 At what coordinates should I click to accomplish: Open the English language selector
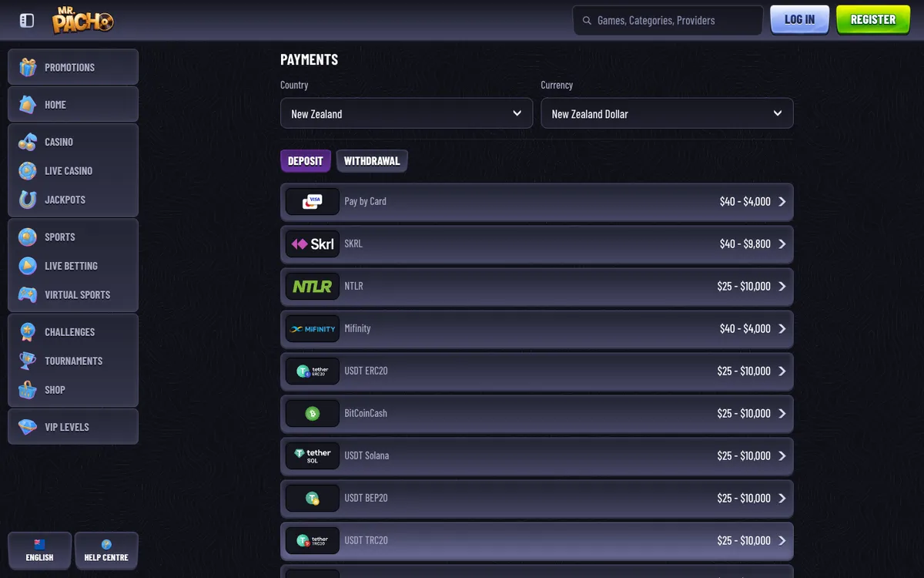point(39,551)
